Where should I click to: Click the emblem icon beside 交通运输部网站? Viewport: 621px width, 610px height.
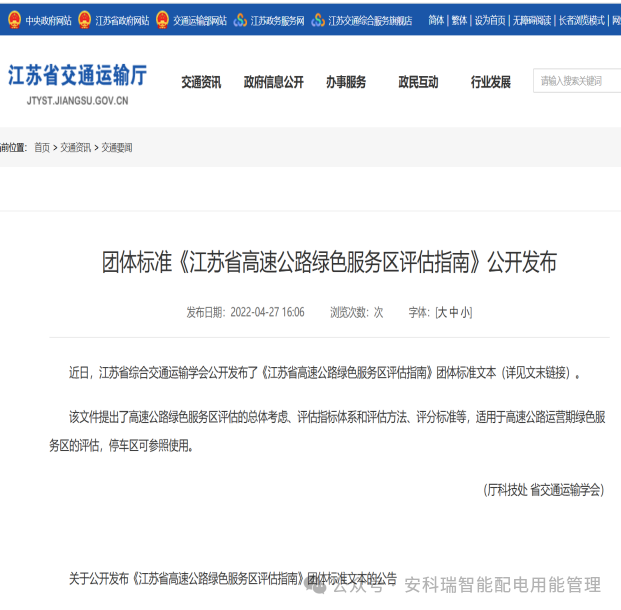click(x=162, y=20)
